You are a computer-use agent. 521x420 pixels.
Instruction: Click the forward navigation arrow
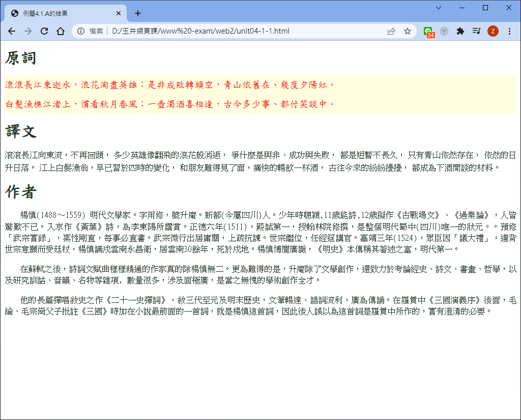[27, 31]
